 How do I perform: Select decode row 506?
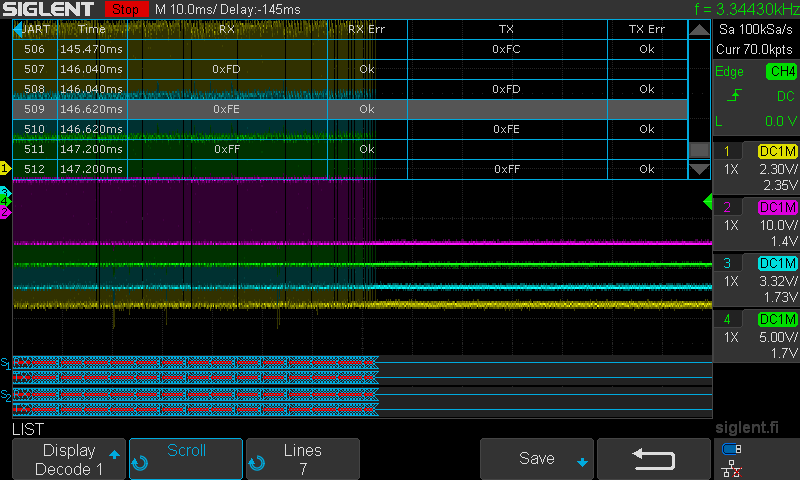(x=350, y=49)
